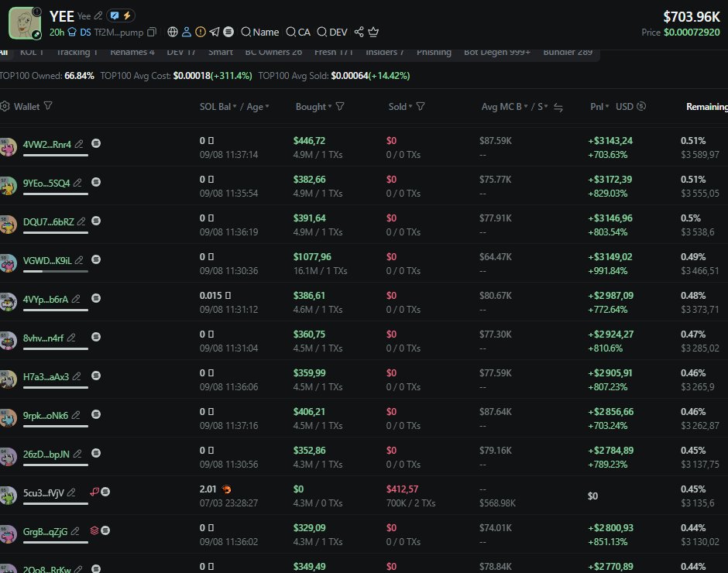Click the DS label next to 20h
728x573 pixels.
click(85, 32)
